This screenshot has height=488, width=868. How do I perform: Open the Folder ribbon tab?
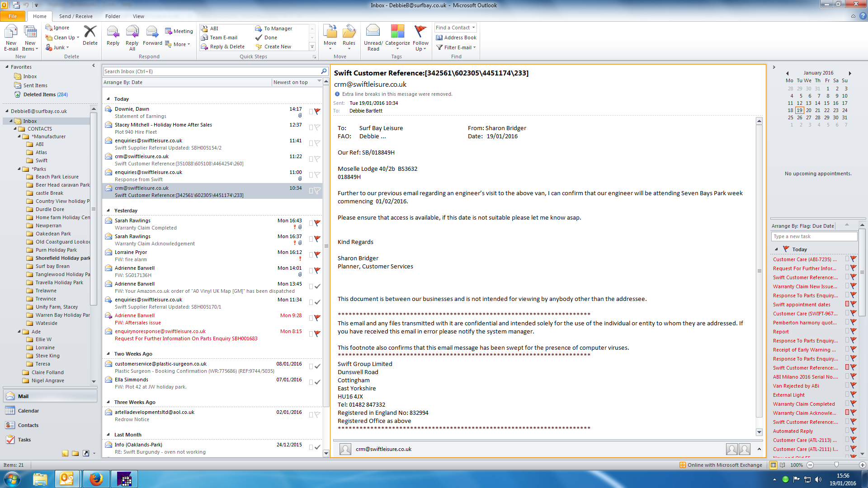click(x=113, y=16)
